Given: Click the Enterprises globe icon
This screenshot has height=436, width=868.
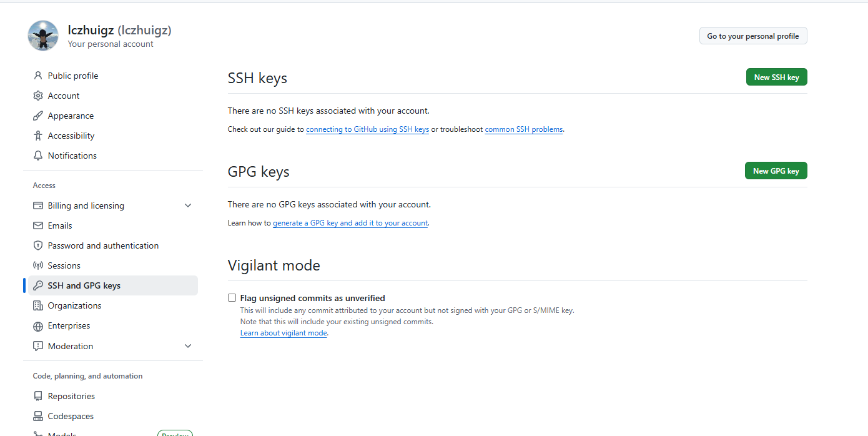Looking at the screenshot, I should 38,325.
